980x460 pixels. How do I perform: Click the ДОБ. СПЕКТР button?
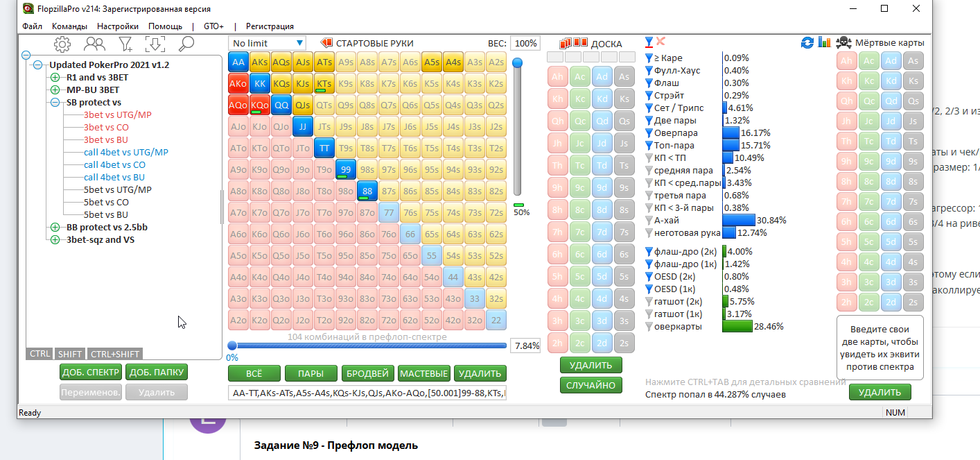click(91, 372)
